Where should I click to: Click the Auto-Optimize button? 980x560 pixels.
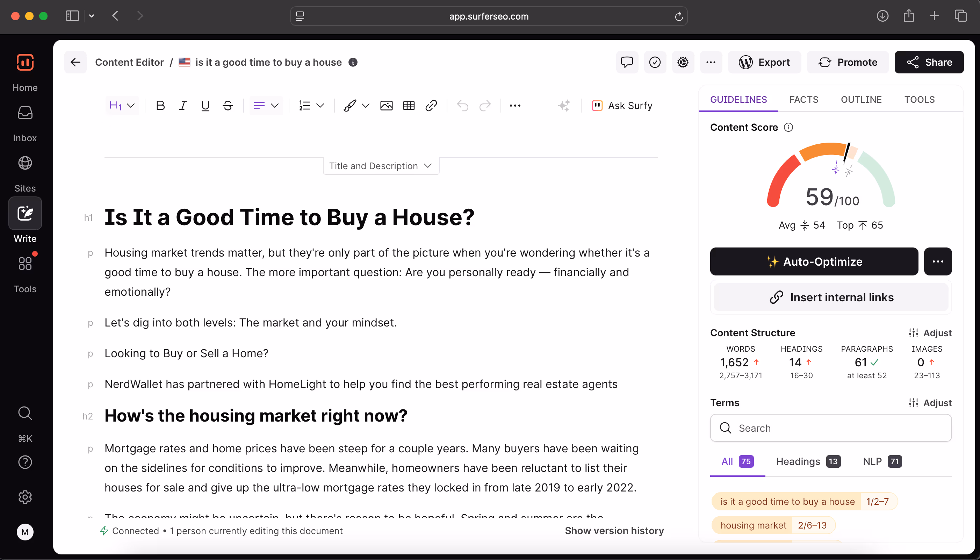pos(814,261)
